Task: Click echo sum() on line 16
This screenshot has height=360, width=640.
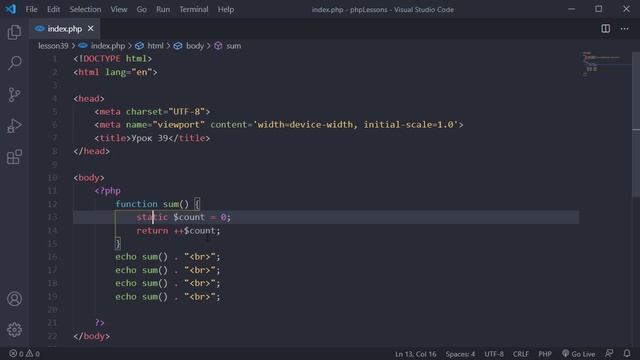Action: click(142, 257)
